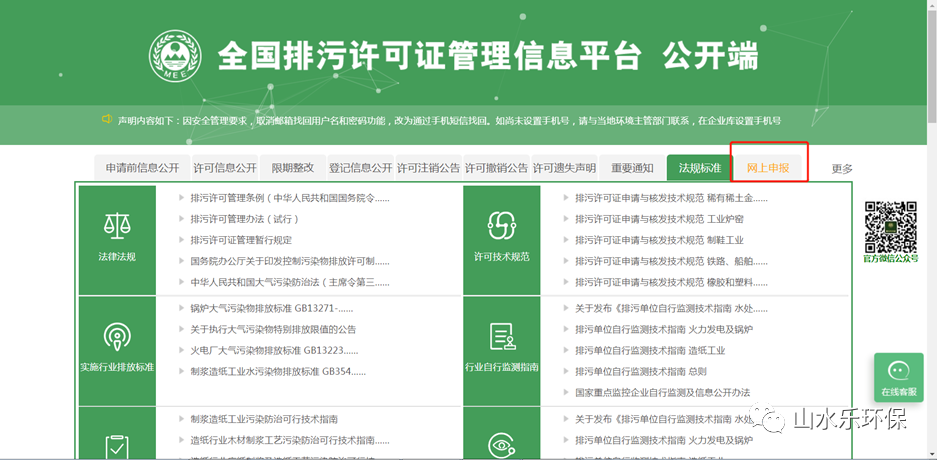
Task: Open 火电厂大气污染物排放标准 GB13223 link
Action: point(274,350)
